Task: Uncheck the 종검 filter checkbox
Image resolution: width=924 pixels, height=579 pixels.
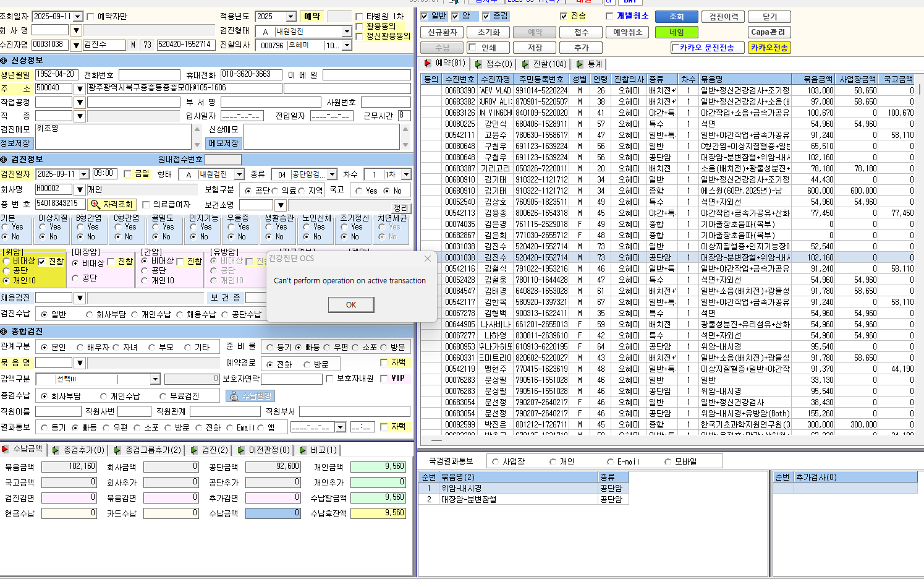Action: click(486, 16)
